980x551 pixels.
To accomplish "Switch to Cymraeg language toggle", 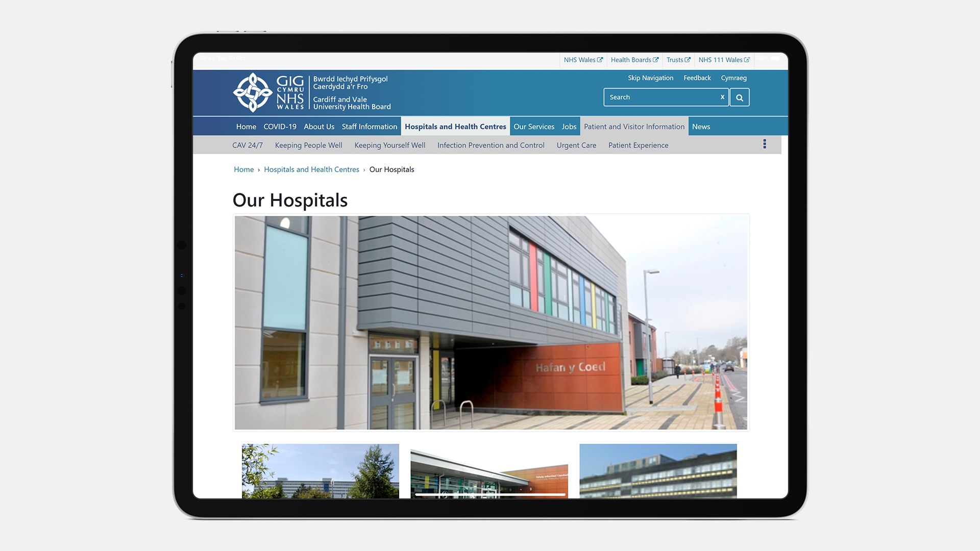I will click(734, 78).
